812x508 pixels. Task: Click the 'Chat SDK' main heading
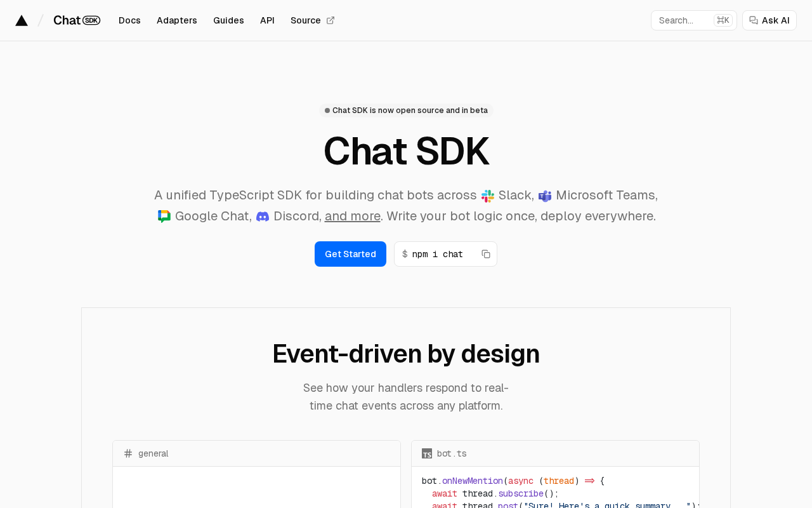tap(406, 151)
